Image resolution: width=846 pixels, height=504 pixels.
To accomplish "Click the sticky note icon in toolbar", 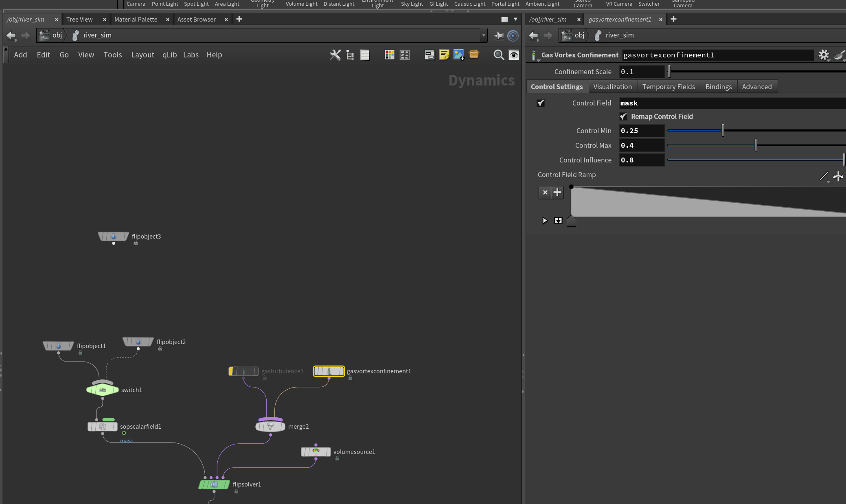I will pyautogui.click(x=444, y=55).
